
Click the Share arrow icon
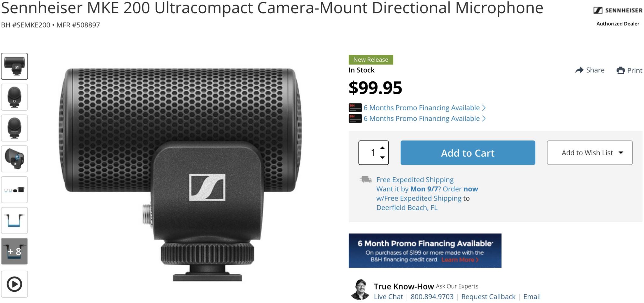click(579, 70)
